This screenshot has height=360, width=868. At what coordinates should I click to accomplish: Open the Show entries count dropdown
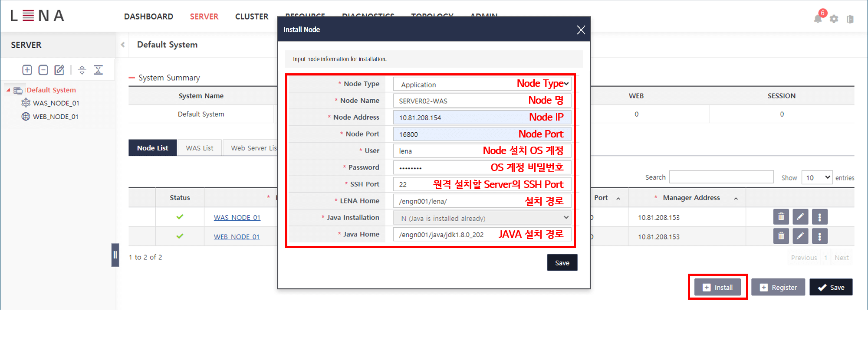817,177
